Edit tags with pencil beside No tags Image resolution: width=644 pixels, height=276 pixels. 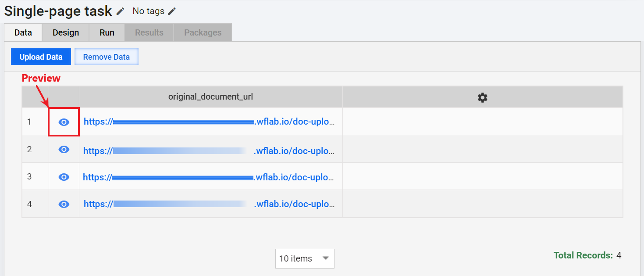pyautogui.click(x=172, y=11)
